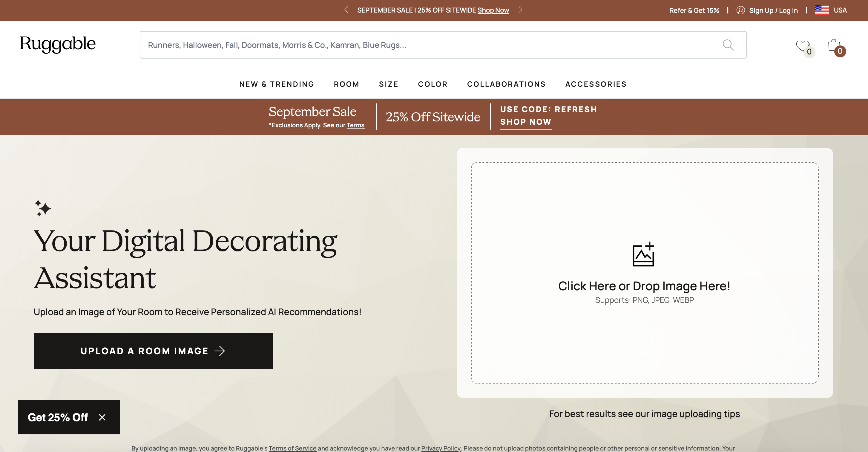
Task: Click the search magnifier icon
Action: [x=728, y=45]
